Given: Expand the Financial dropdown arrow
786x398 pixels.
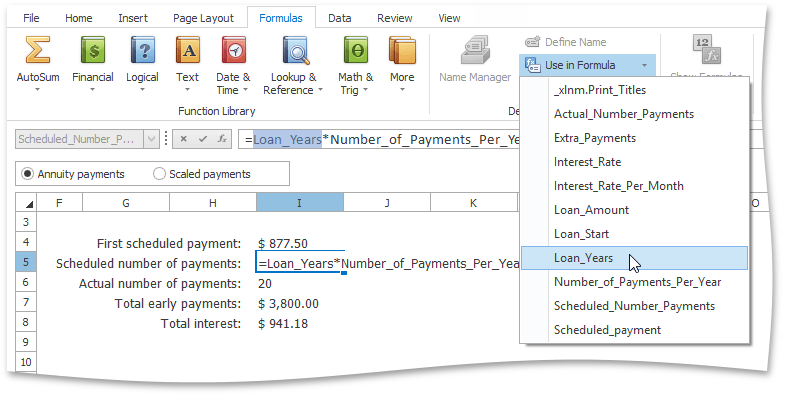Looking at the screenshot, I should coord(92,90).
